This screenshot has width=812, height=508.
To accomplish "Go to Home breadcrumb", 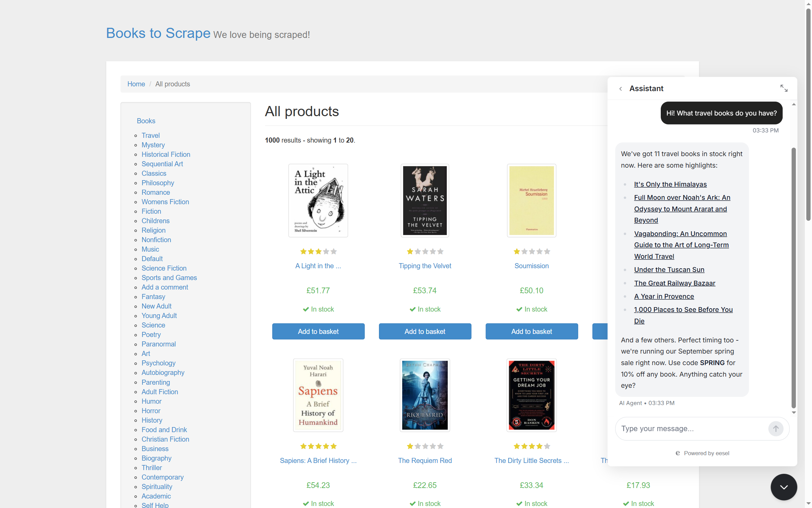I will coord(136,84).
